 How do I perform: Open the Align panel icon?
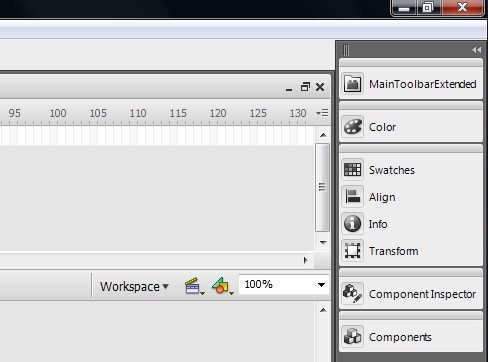pyautogui.click(x=353, y=197)
